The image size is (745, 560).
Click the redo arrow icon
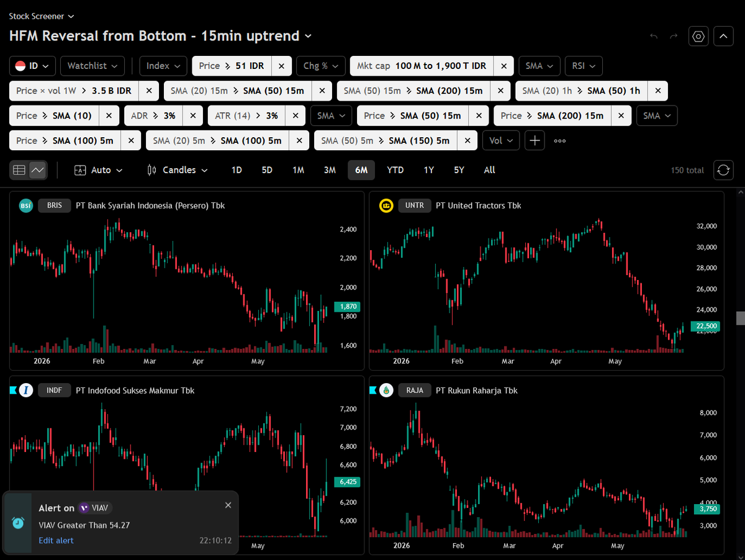pos(674,36)
